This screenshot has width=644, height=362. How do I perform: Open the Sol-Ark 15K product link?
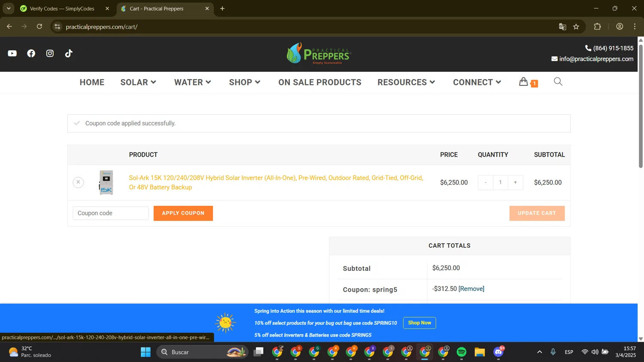pos(276,182)
